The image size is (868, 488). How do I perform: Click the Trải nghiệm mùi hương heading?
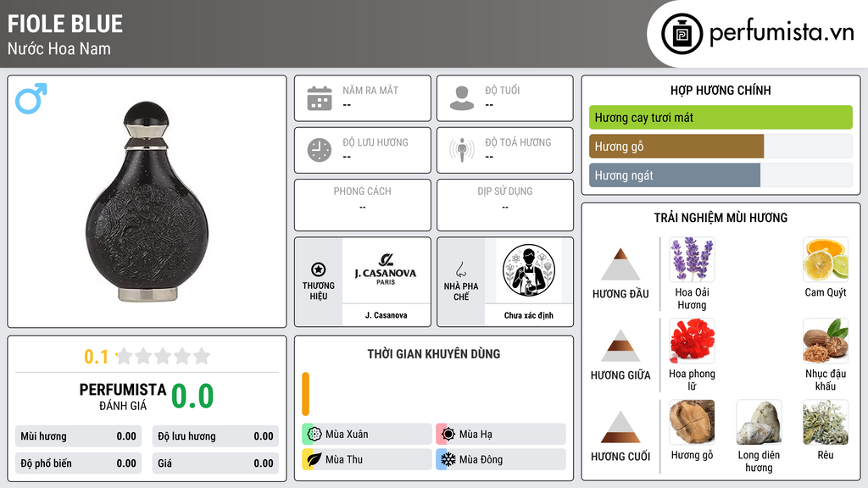(x=721, y=218)
